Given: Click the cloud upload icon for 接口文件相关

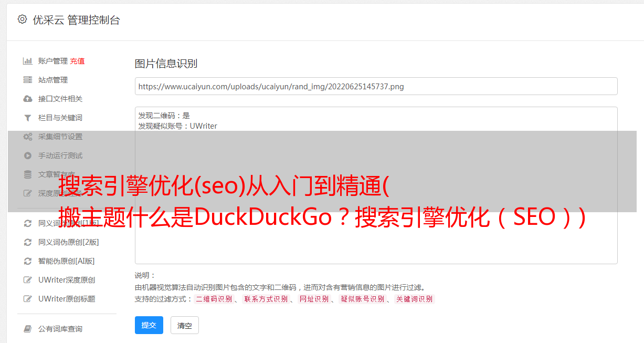Looking at the screenshot, I should click(28, 99).
